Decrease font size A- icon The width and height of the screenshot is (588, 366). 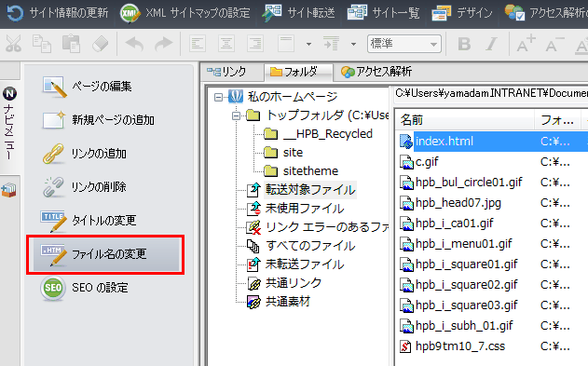(x=555, y=44)
